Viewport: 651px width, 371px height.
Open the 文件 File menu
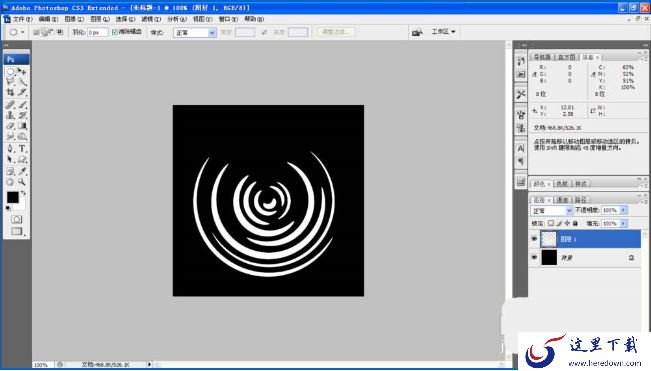coord(22,19)
